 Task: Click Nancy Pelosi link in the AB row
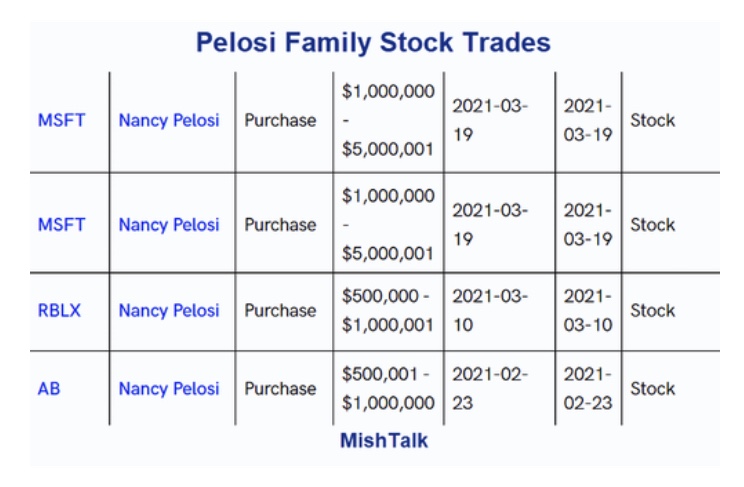(x=169, y=389)
